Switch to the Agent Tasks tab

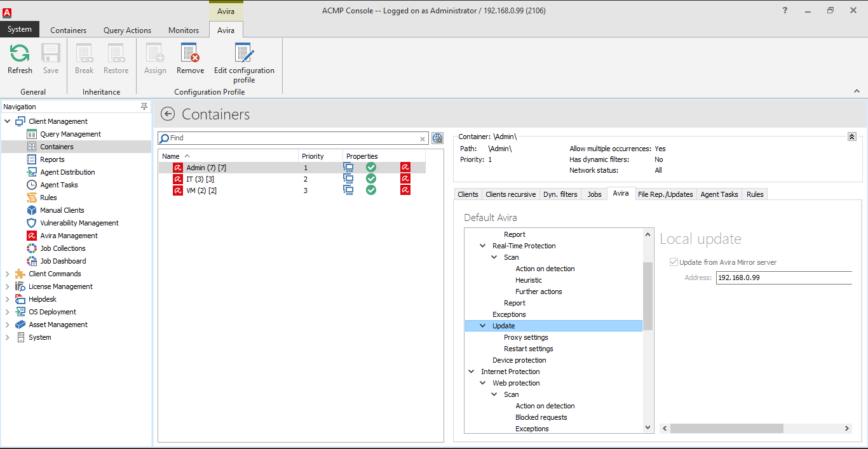719,194
